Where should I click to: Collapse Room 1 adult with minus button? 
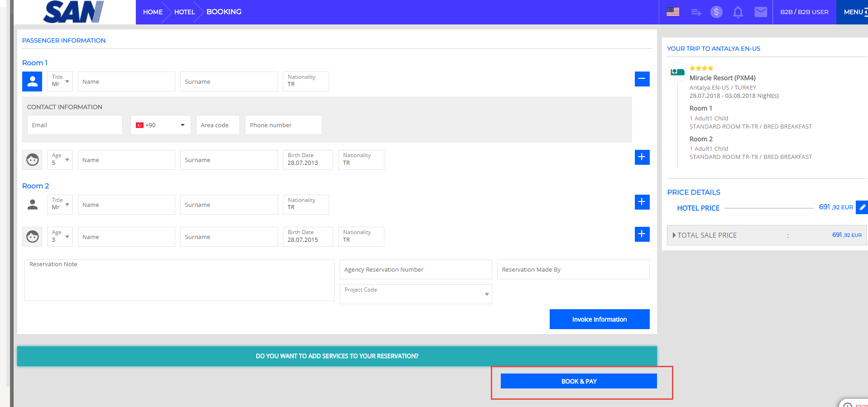[x=642, y=79]
